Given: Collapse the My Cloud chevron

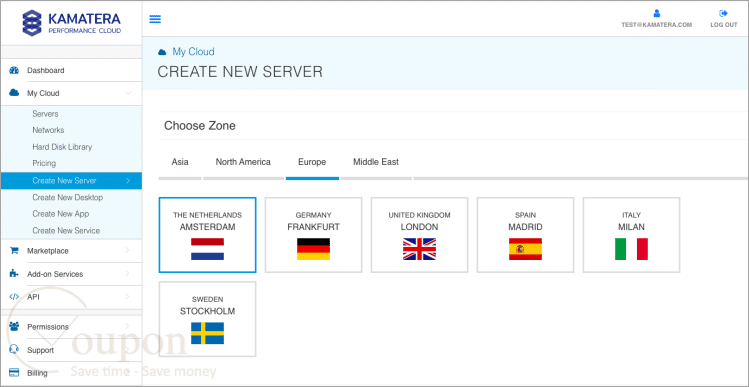Looking at the screenshot, I should click(x=128, y=93).
